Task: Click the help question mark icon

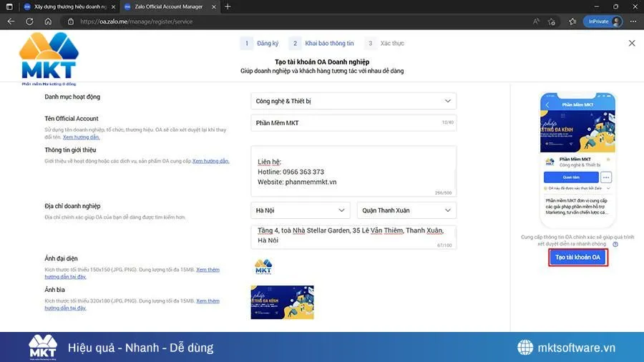Action: pos(615,244)
